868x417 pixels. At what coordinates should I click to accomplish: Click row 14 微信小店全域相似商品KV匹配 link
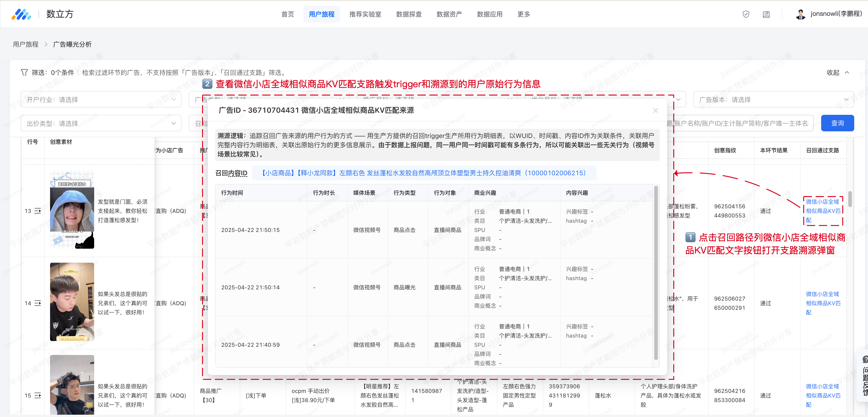click(x=823, y=303)
